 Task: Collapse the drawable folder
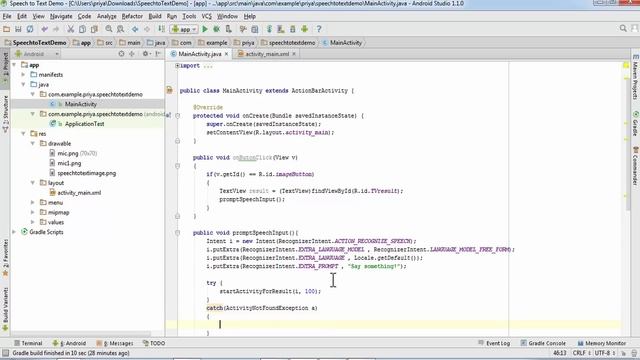[x=33, y=143]
